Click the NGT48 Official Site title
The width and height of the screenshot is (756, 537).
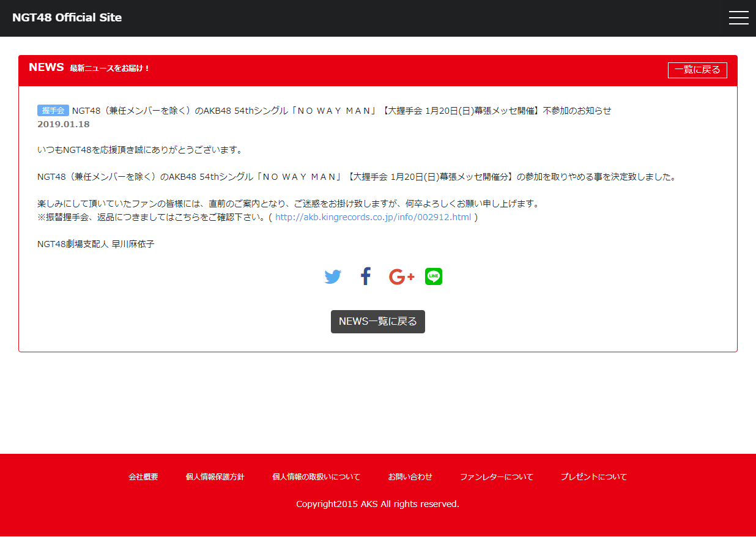pos(67,18)
